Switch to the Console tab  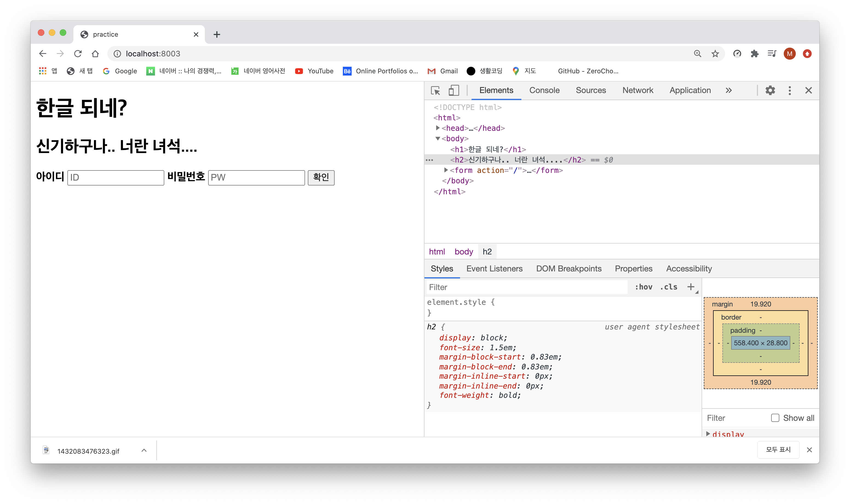pos(544,90)
